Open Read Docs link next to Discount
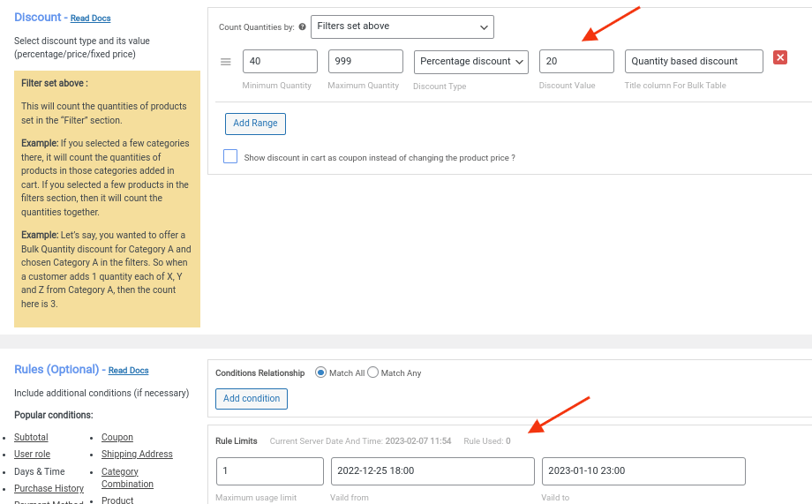 (x=91, y=19)
